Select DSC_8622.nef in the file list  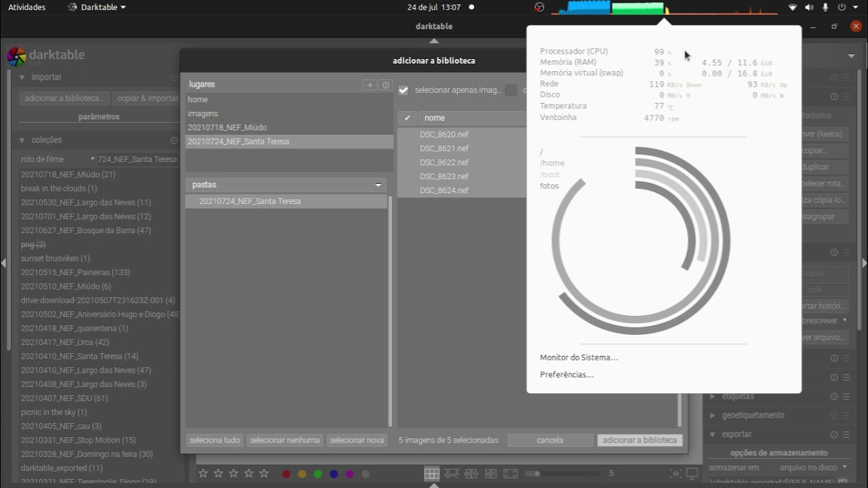pos(444,163)
